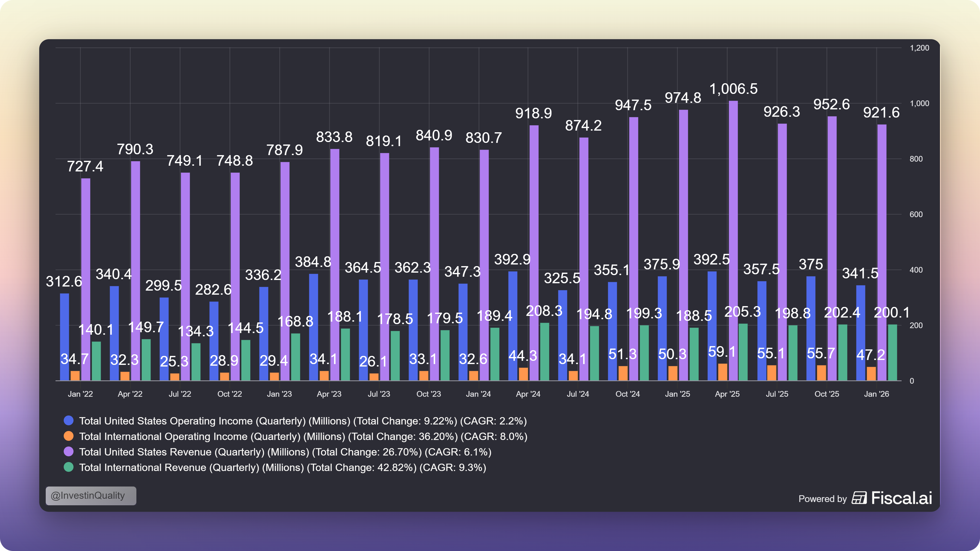Screen dimensions: 980x551
Task: Select the Oct '23 x-axis label
Action: point(428,394)
